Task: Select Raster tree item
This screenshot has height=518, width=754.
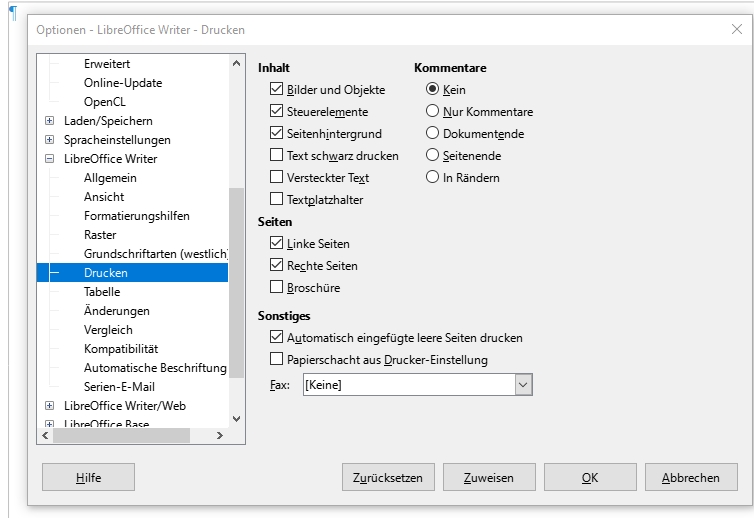Action: click(100, 235)
